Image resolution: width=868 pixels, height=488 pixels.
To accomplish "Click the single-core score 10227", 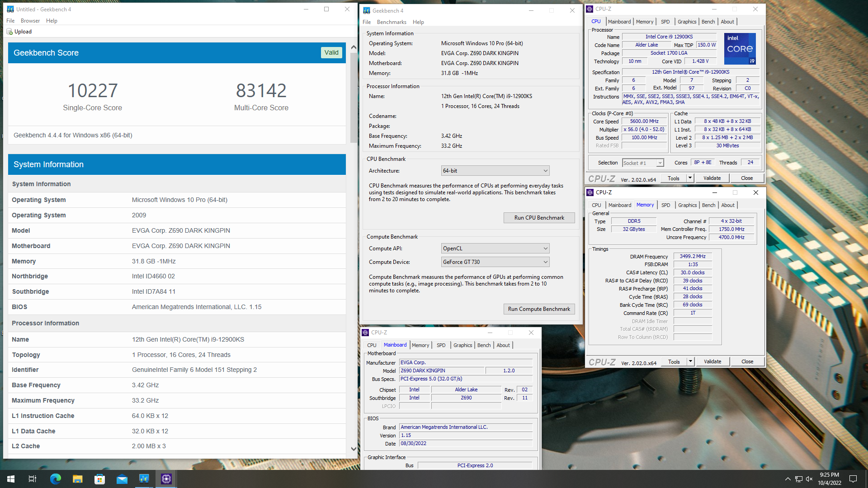I will (93, 90).
